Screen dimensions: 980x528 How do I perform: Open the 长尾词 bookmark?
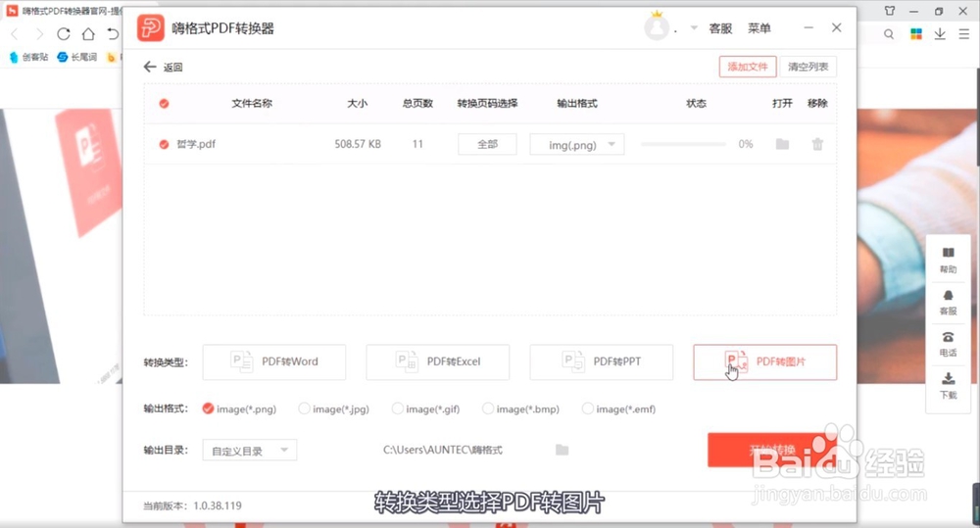click(x=76, y=57)
